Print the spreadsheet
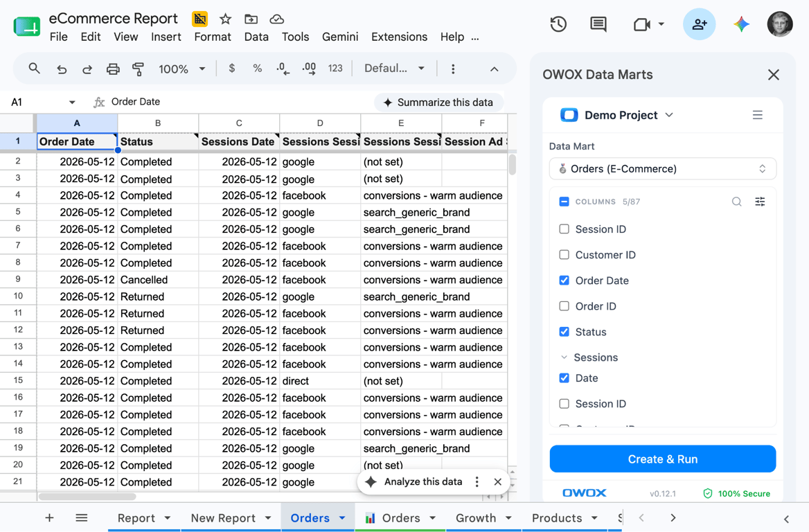The width and height of the screenshot is (809, 532). point(113,69)
